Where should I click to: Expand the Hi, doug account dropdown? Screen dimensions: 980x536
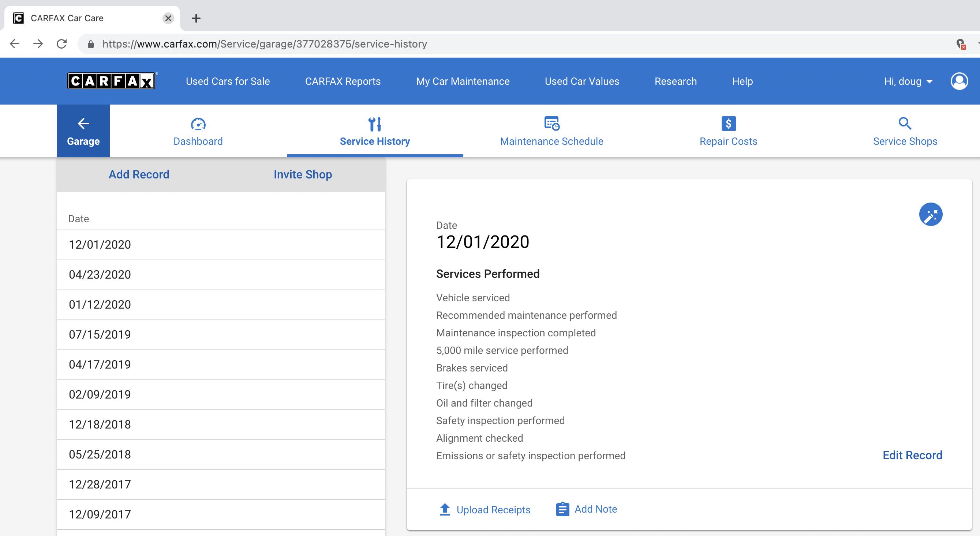point(908,81)
